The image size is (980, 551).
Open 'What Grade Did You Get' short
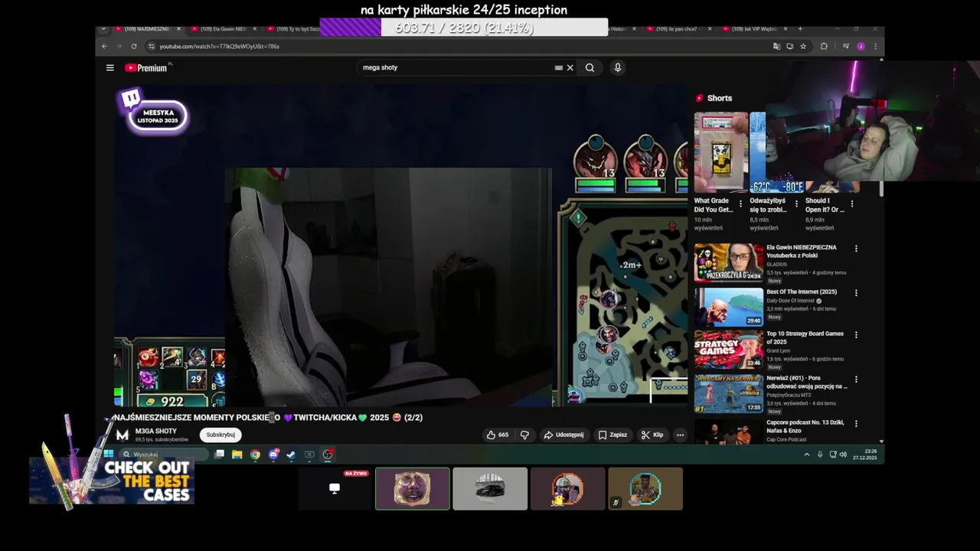pyautogui.click(x=720, y=152)
